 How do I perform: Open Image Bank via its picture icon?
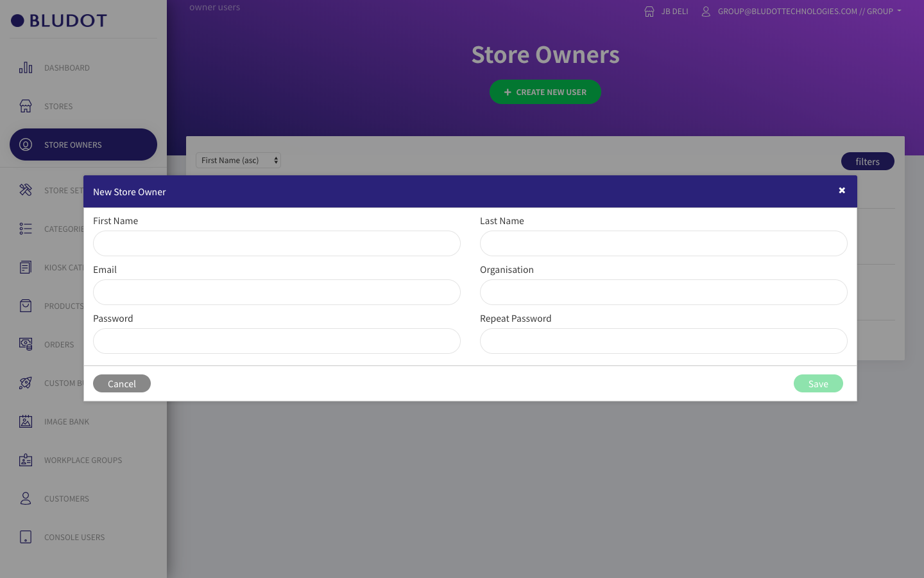(26, 421)
